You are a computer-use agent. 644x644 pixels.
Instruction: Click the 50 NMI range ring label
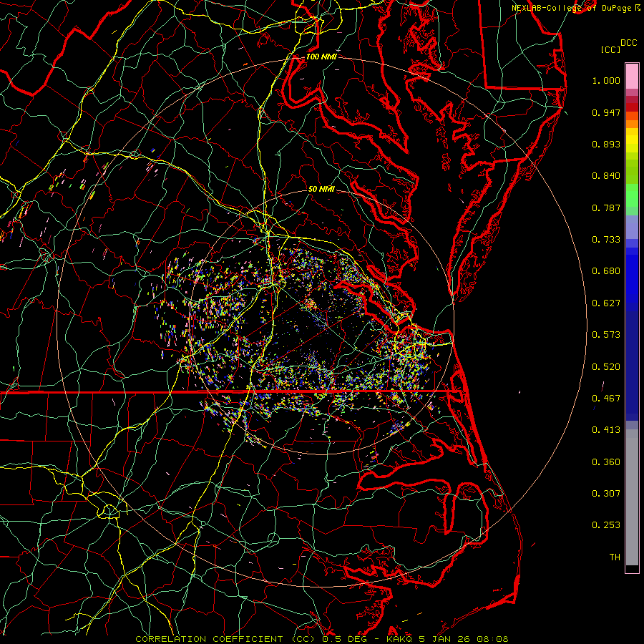coord(321,190)
